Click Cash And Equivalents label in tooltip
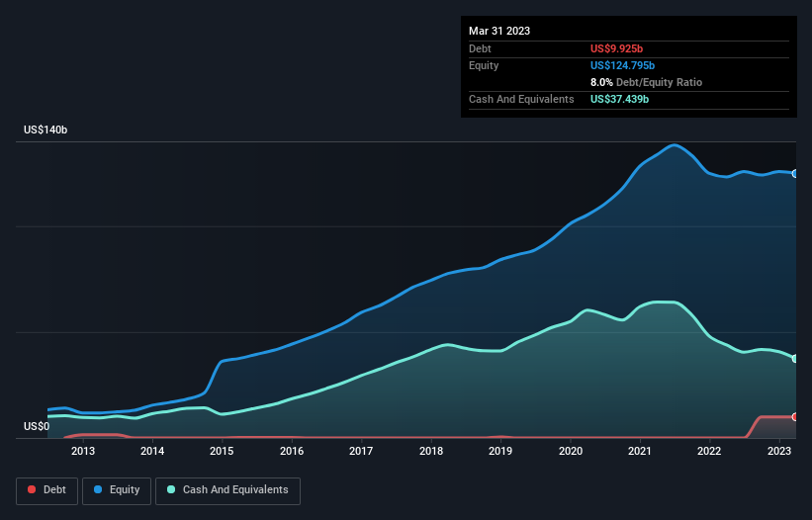The height and width of the screenshot is (520, 812). pyautogui.click(x=521, y=99)
